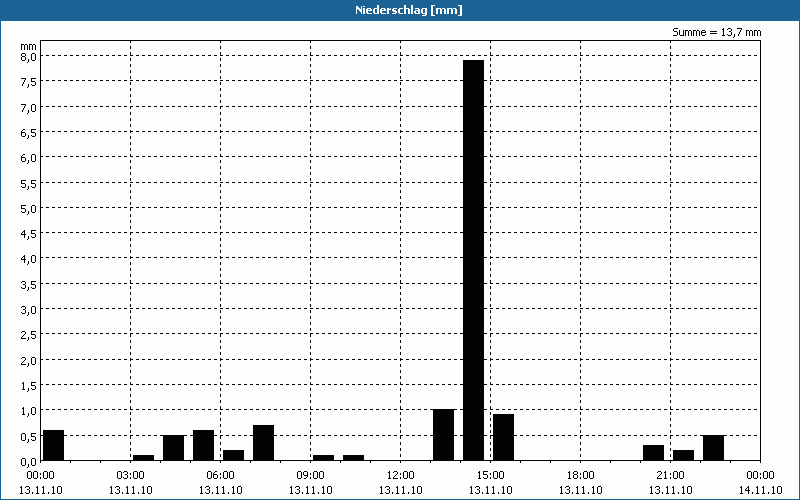Click the tiny bar just right of the 09:00 gridline

(323, 458)
